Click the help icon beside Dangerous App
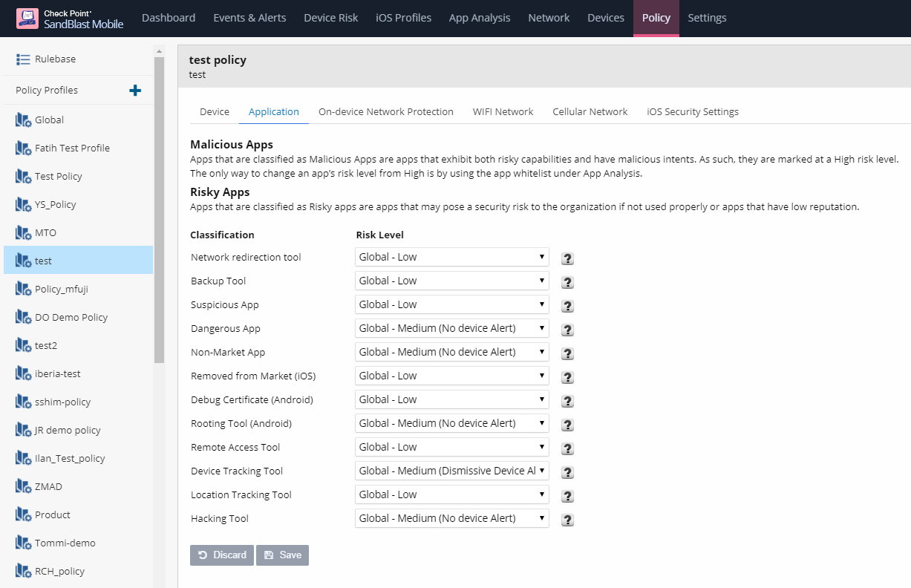This screenshot has width=911, height=588. point(567,330)
